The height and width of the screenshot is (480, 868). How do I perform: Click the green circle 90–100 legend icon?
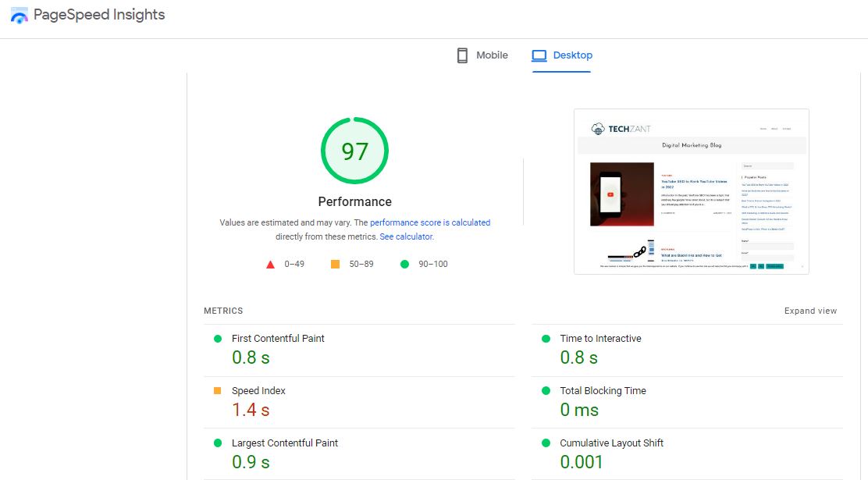pos(404,264)
